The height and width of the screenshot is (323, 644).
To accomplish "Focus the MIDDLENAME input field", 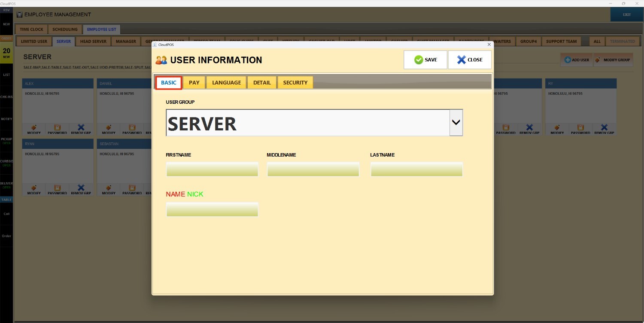I will (x=313, y=169).
